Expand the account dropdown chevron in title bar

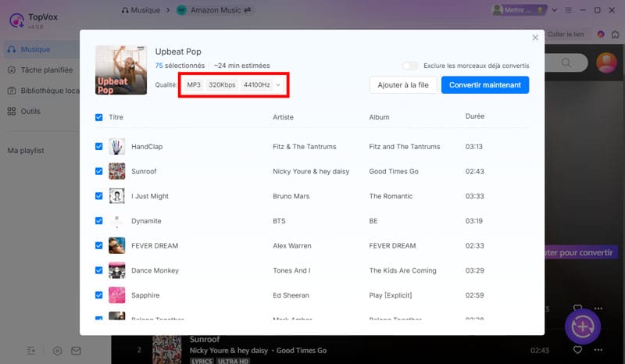click(555, 10)
